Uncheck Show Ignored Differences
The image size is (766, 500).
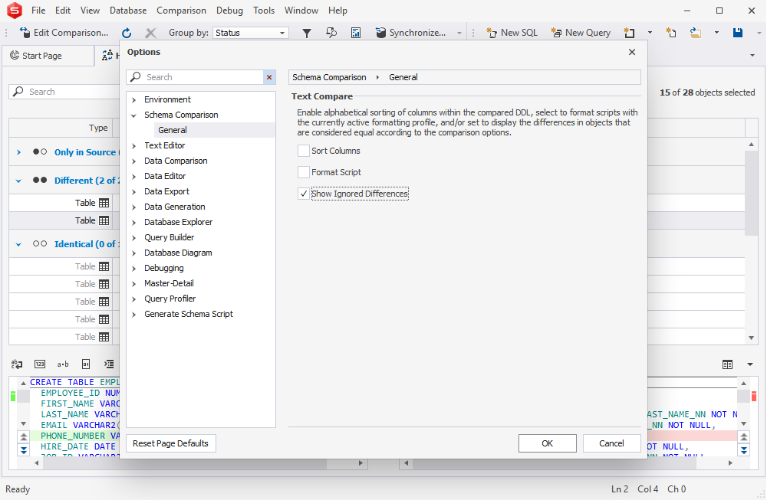(303, 194)
